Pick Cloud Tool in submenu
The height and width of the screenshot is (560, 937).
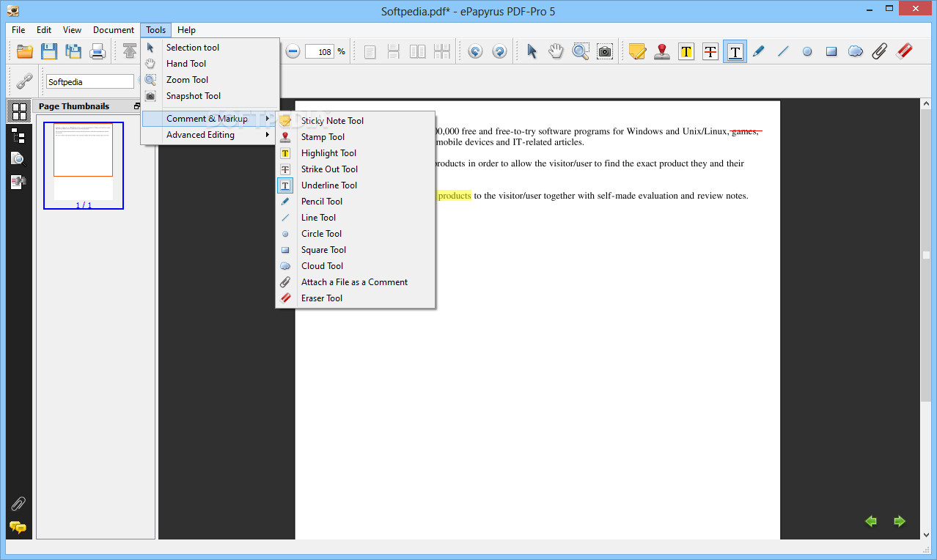[356, 266]
